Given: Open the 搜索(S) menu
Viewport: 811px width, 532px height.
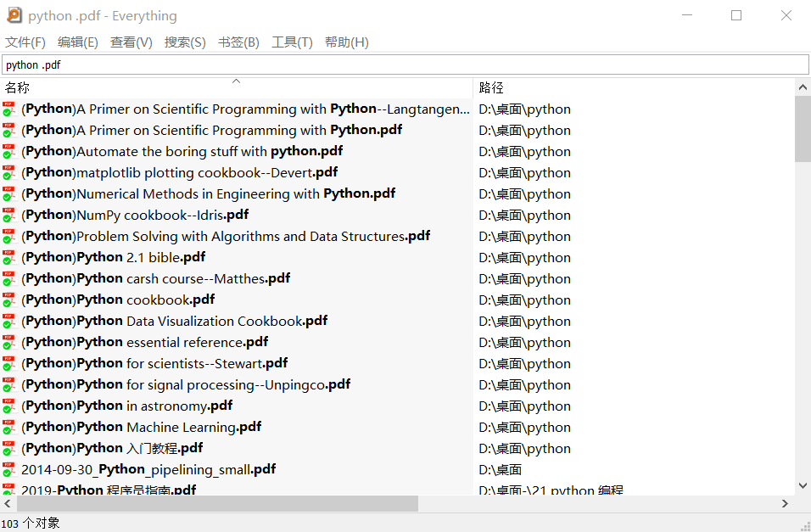Looking at the screenshot, I should 185,42.
